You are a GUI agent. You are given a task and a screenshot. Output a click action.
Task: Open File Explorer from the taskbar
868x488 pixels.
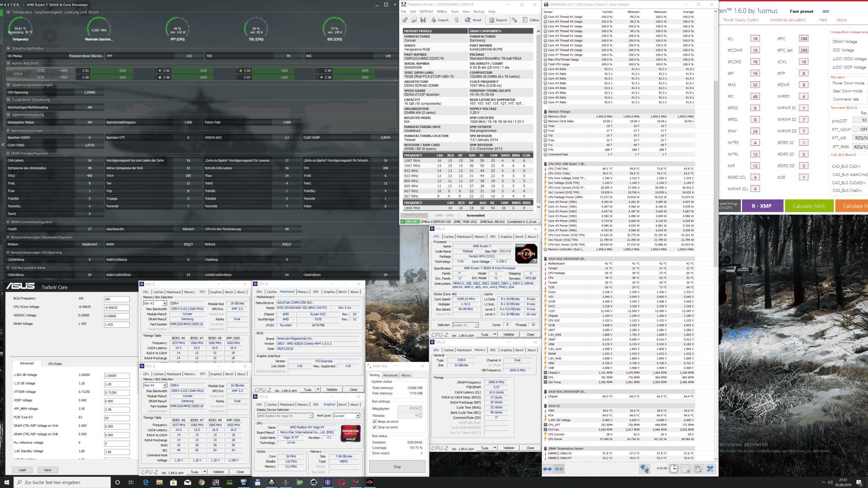point(159,482)
